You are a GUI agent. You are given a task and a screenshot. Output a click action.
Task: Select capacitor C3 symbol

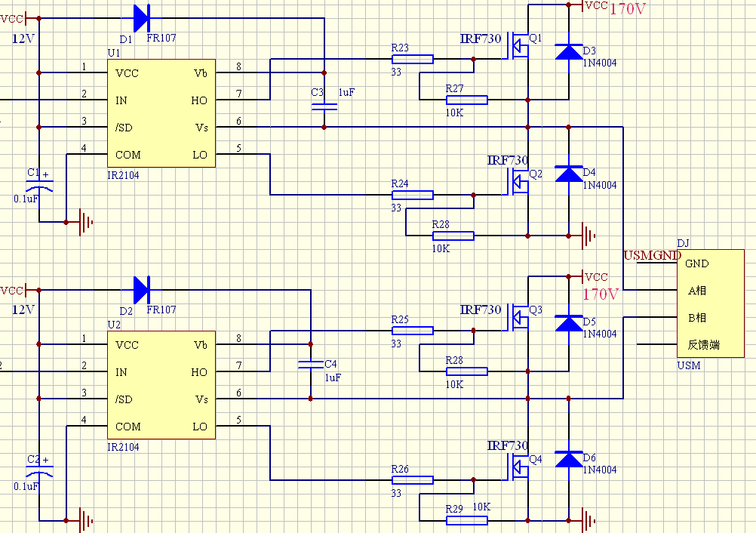click(324, 106)
